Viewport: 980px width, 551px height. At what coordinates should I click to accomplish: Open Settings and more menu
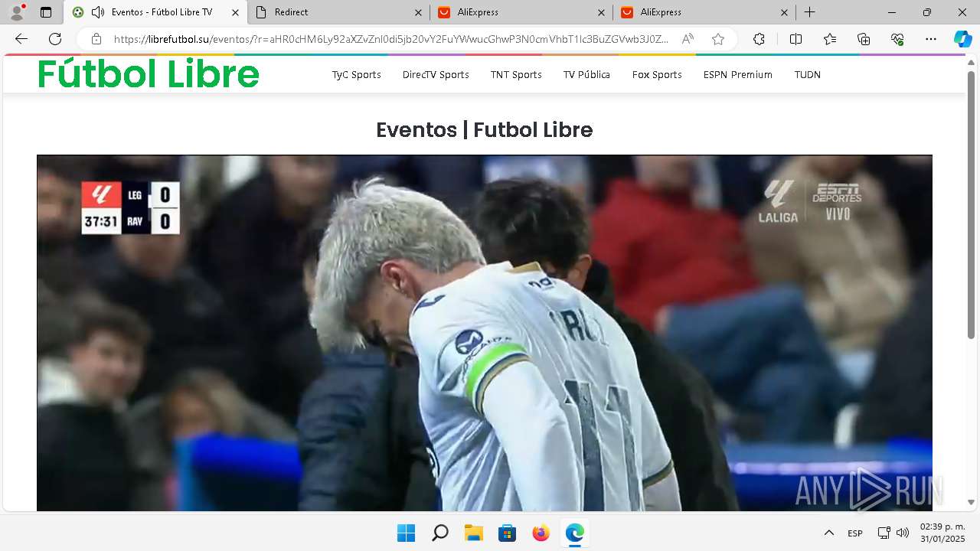click(931, 39)
